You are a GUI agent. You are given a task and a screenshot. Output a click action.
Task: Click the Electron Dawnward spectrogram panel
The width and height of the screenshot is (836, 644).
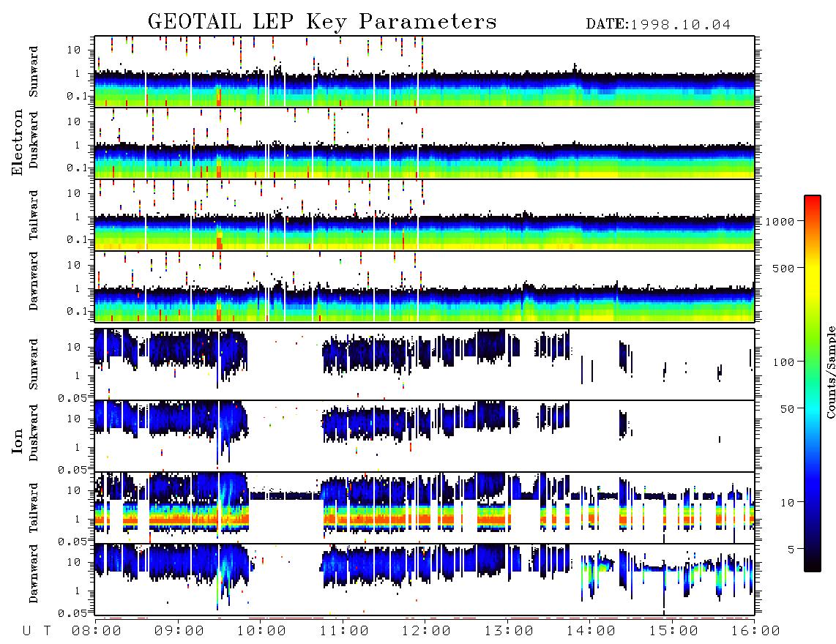[425, 286]
